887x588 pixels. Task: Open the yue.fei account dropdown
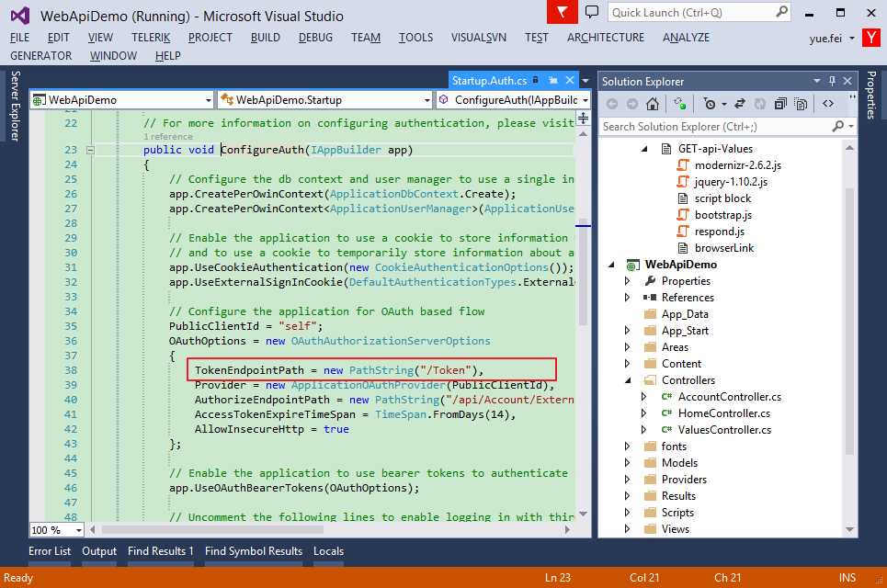pos(851,39)
